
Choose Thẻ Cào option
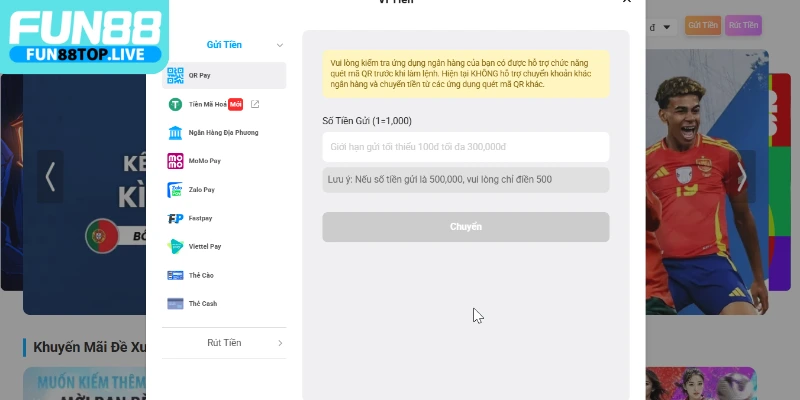coord(224,276)
